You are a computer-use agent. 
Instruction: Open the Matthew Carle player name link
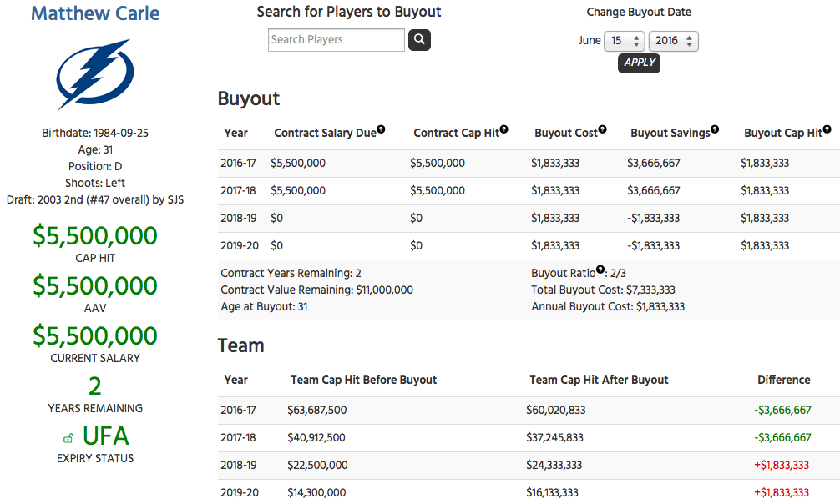pos(95,13)
